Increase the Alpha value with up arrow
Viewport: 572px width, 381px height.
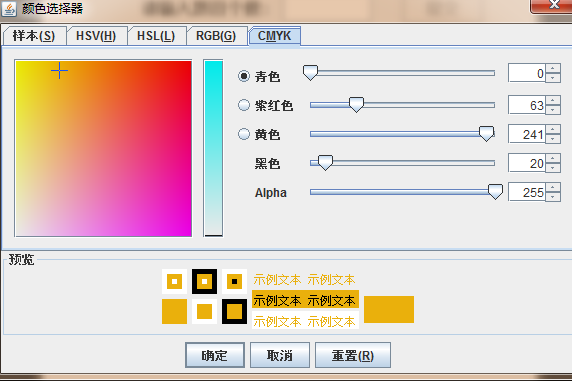553,187
